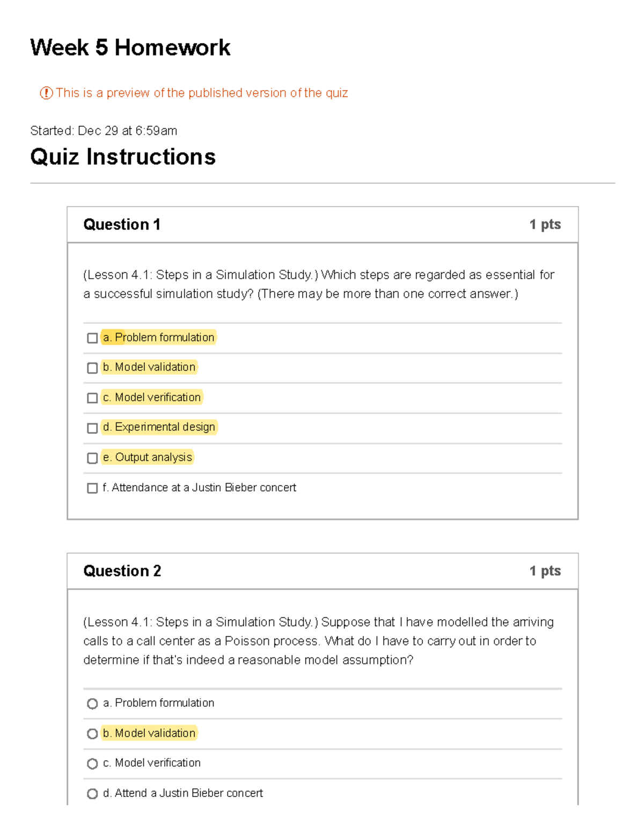Viewport: 644px width, 834px height.
Task: Select "b. Model validation" in Question 2
Action: pos(91,734)
